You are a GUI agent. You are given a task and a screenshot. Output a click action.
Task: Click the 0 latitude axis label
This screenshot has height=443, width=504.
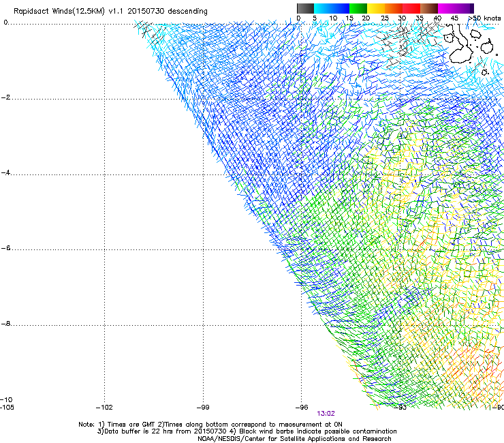click(x=5, y=22)
